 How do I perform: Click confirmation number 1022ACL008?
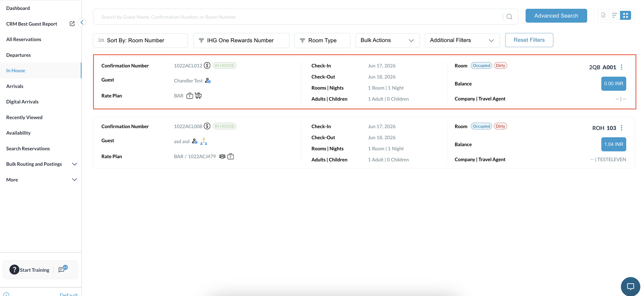tap(188, 126)
